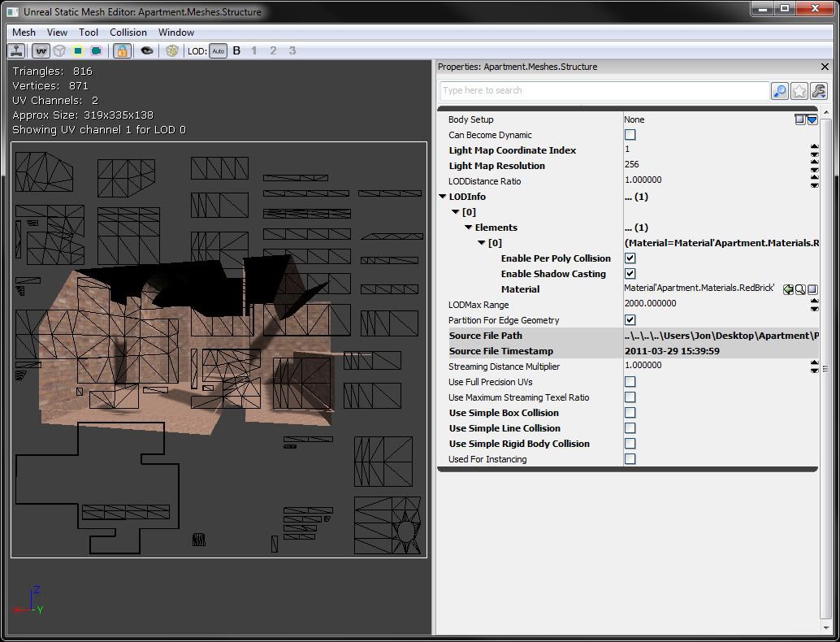
Task: Toggle the favorites star icon
Action: tap(799, 91)
